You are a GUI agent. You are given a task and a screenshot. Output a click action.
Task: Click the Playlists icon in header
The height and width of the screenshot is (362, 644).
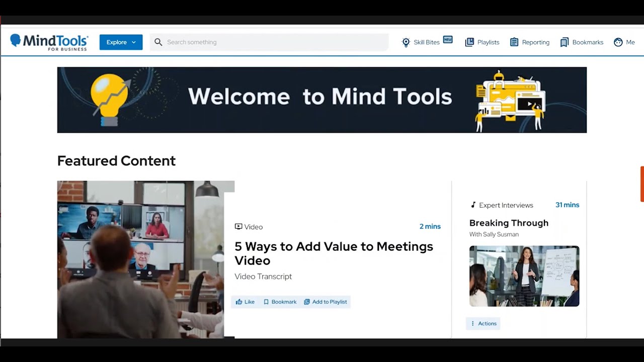pyautogui.click(x=469, y=42)
